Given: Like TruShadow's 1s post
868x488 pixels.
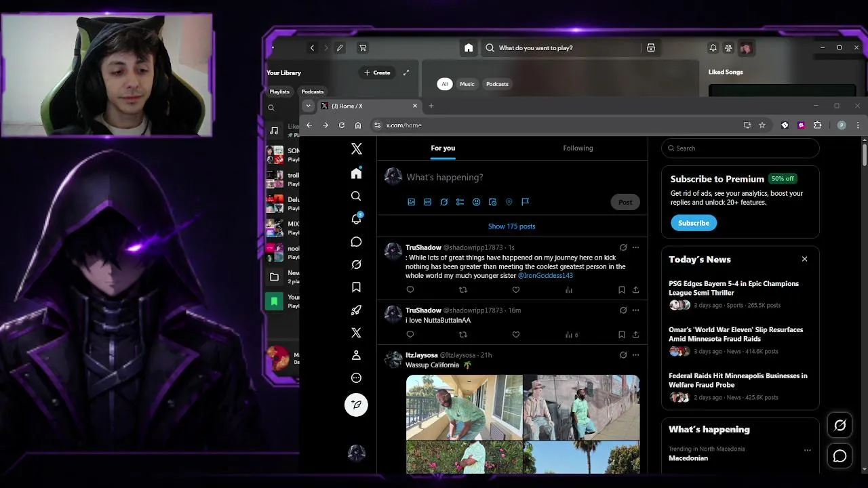Looking at the screenshot, I should click(516, 290).
